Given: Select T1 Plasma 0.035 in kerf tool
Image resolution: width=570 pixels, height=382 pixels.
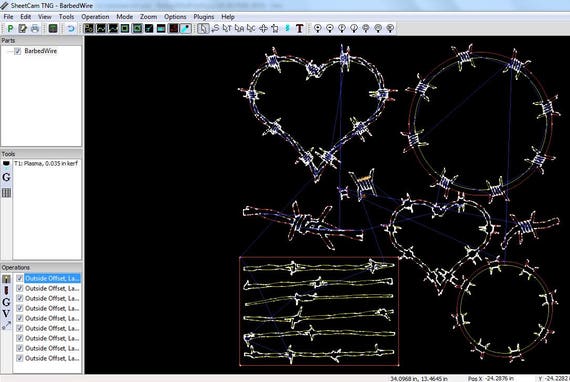Looking at the screenshot, I should (x=46, y=164).
